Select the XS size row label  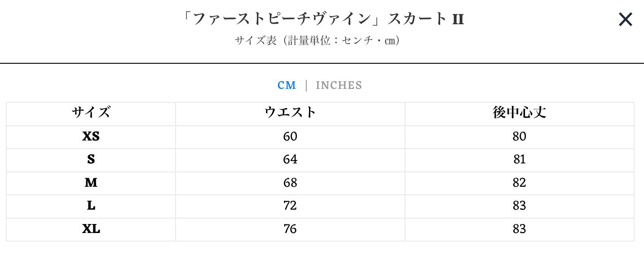tap(91, 136)
